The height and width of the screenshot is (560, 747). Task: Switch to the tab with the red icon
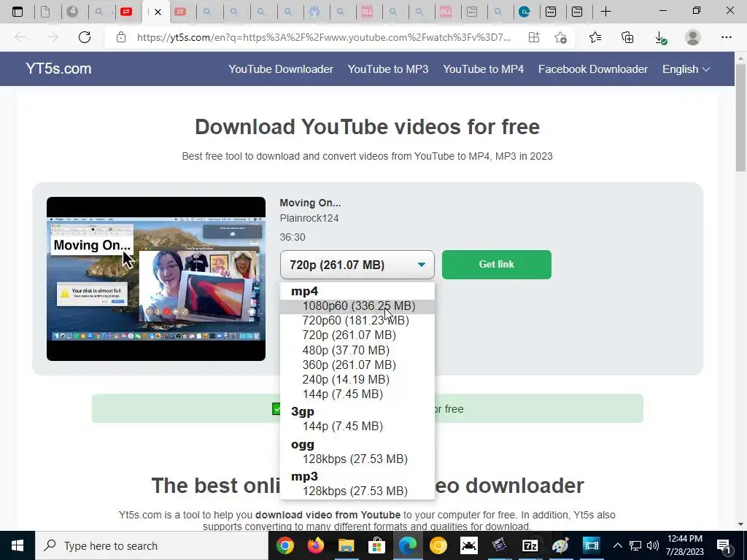click(x=126, y=12)
